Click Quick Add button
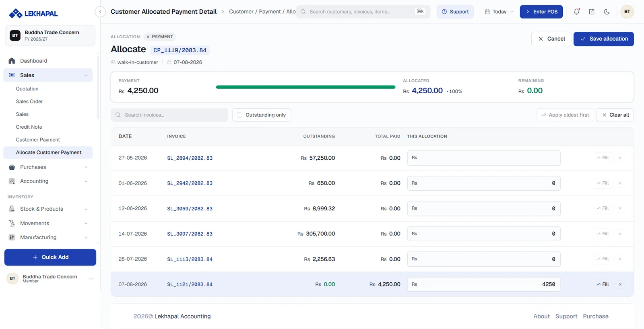 pos(50,257)
